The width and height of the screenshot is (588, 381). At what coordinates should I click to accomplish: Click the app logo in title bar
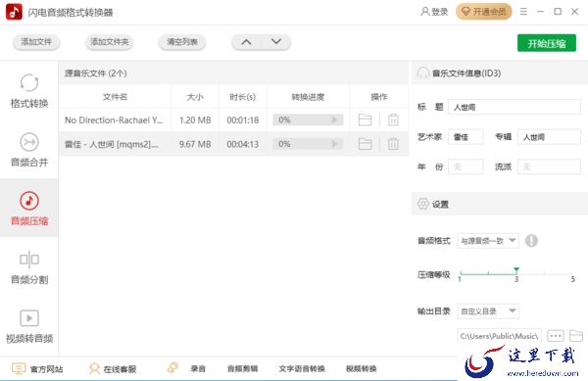(14, 12)
